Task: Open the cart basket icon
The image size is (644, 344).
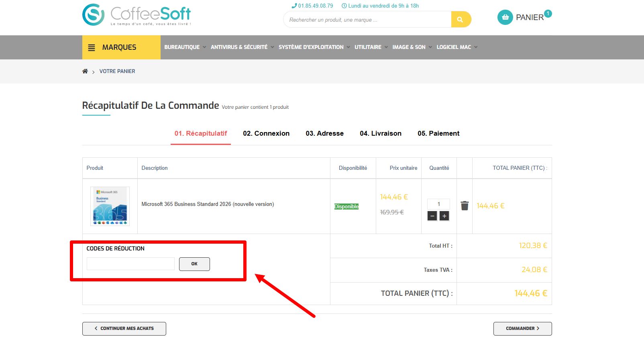Action: point(505,17)
